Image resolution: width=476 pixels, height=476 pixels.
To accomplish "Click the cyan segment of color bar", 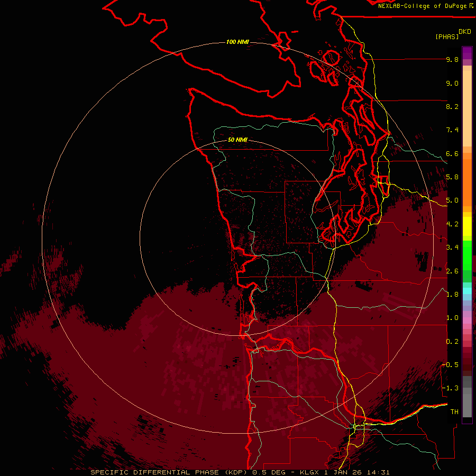I will pos(467,291).
